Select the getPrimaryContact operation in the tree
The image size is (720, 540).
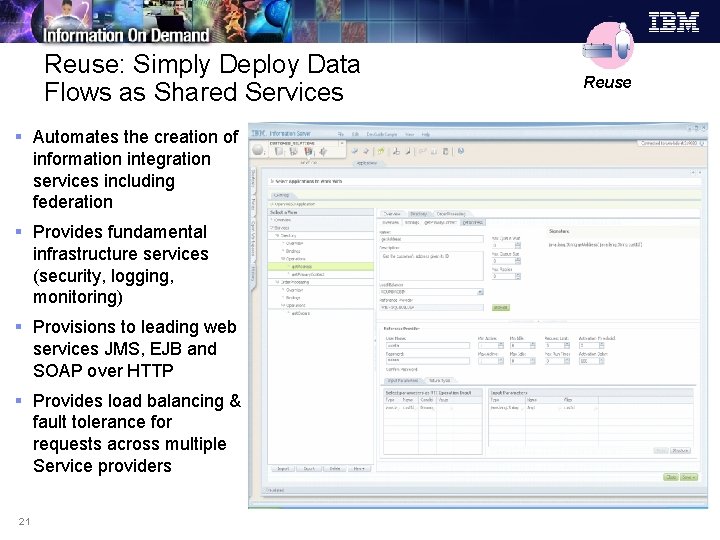point(321,274)
